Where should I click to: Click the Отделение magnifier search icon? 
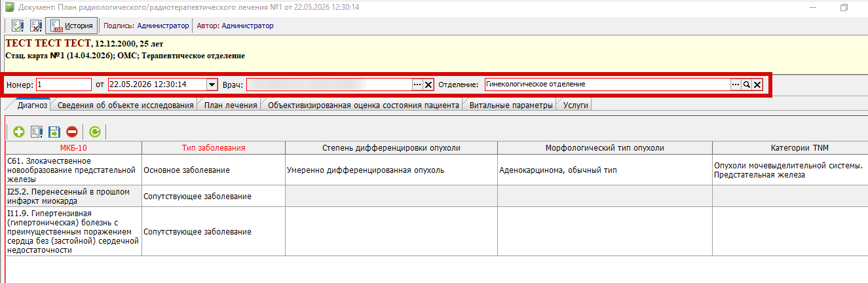[746, 85]
